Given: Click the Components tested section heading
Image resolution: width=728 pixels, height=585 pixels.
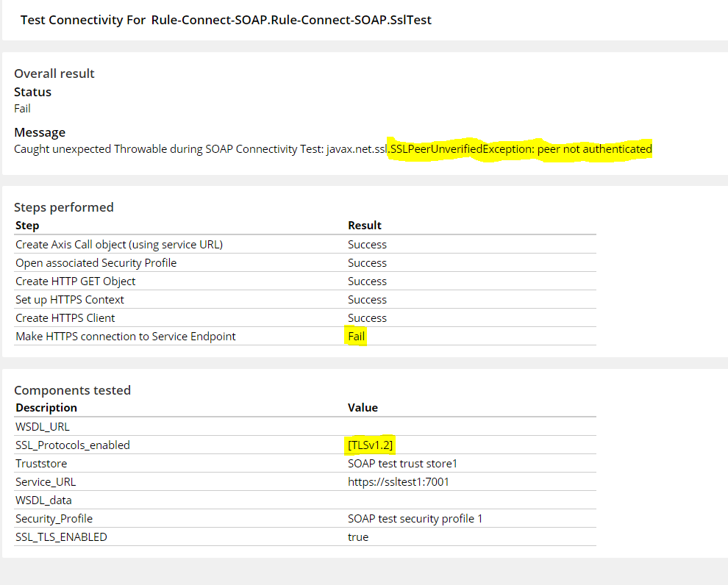Looking at the screenshot, I should (72, 390).
